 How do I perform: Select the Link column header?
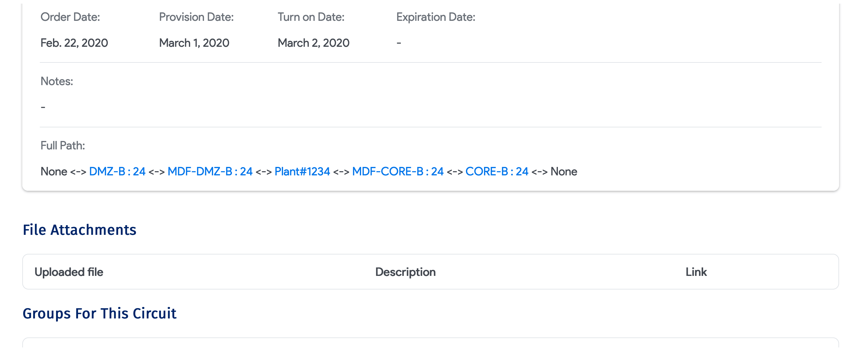(x=696, y=272)
